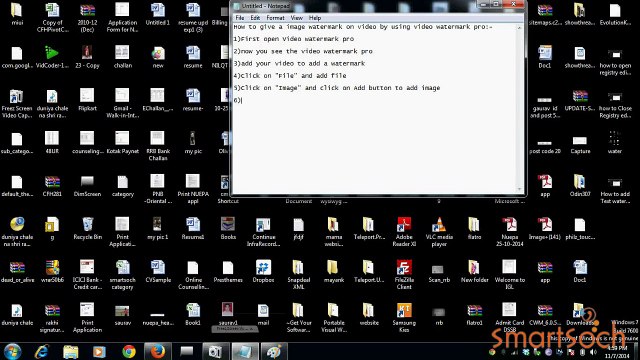Viewport: 640px width, 360px height.
Task: Switch to Notepad taskbar button
Action: point(245,351)
